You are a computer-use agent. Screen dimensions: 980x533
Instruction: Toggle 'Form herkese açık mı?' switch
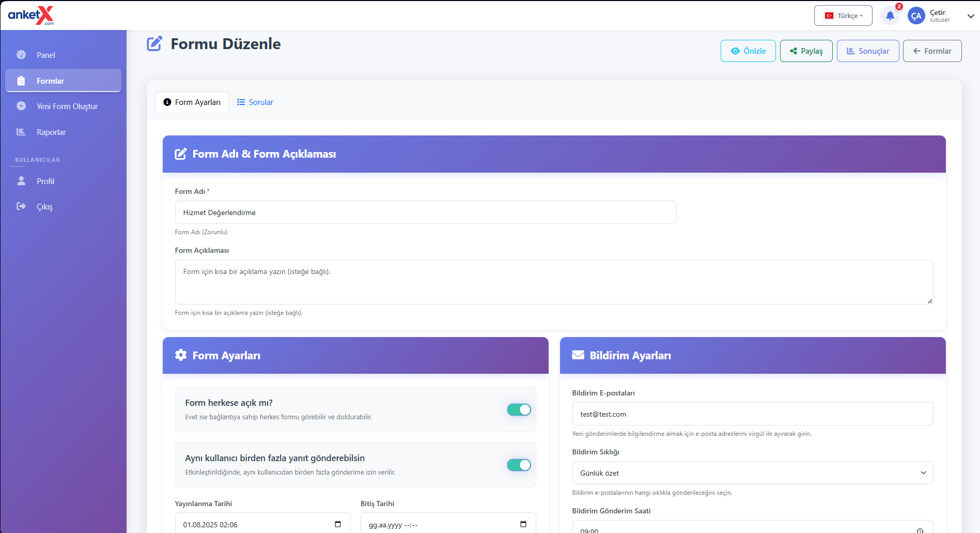pos(519,409)
